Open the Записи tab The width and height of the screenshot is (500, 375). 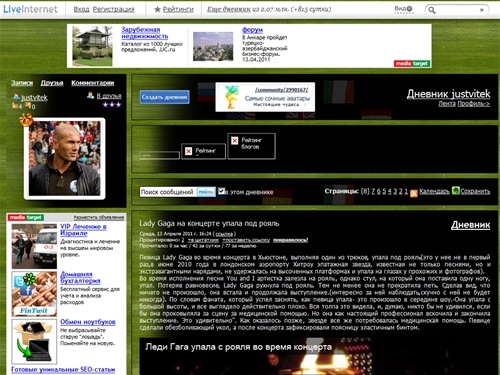[x=22, y=83]
